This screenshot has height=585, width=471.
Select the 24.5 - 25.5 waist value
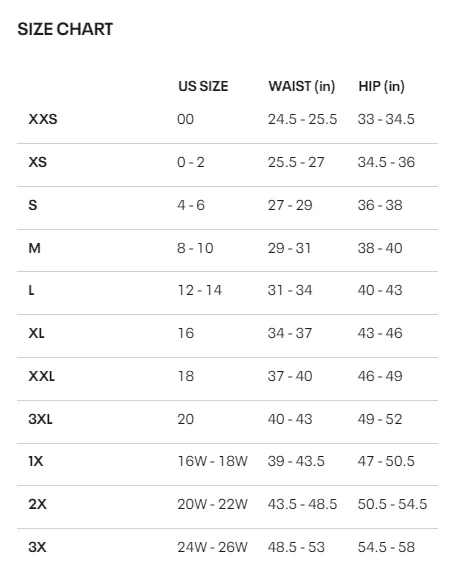tap(302, 119)
